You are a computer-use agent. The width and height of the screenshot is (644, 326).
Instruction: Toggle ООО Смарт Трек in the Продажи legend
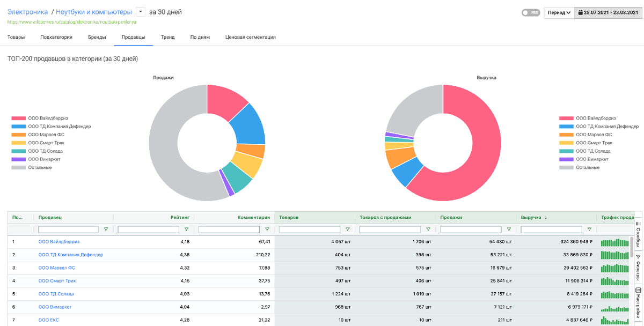[46, 143]
